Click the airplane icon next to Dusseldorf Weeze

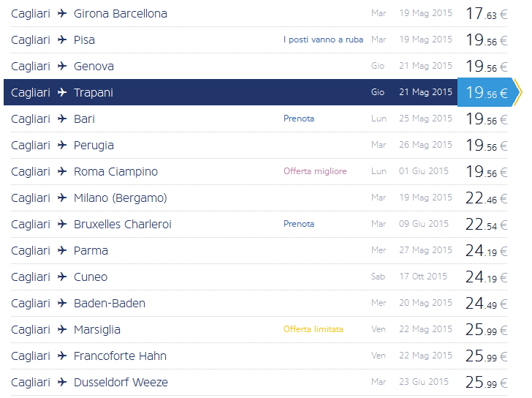coord(62,382)
